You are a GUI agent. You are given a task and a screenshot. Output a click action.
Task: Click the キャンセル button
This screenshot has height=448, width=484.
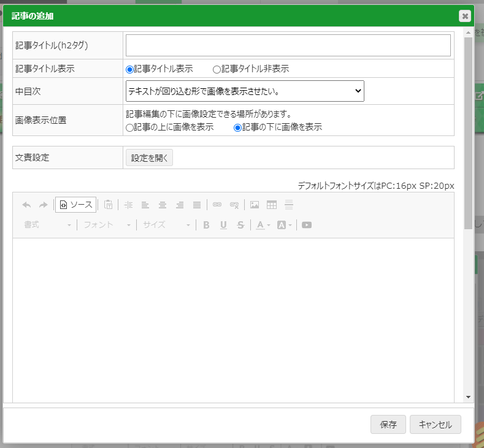[x=435, y=425]
